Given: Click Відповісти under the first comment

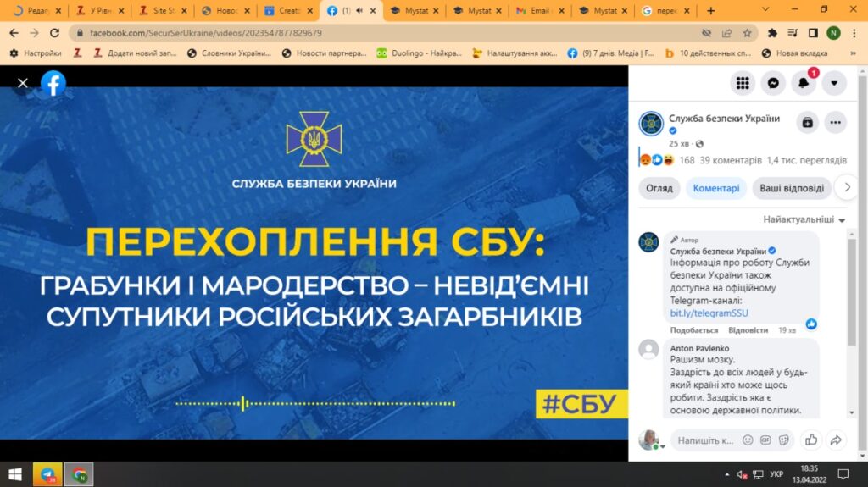Looking at the screenshot, I should click(x=748, y=329).
